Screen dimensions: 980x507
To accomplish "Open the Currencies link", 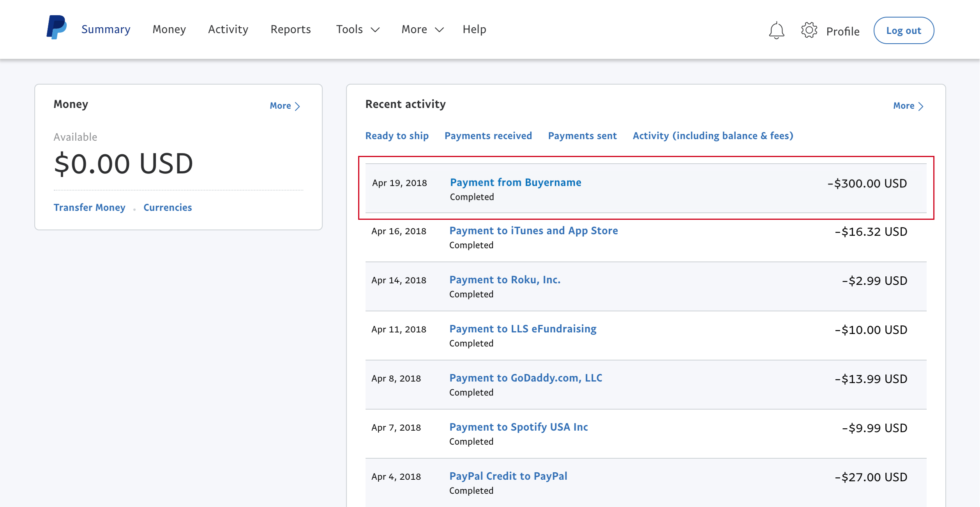I will pos(168,208).
